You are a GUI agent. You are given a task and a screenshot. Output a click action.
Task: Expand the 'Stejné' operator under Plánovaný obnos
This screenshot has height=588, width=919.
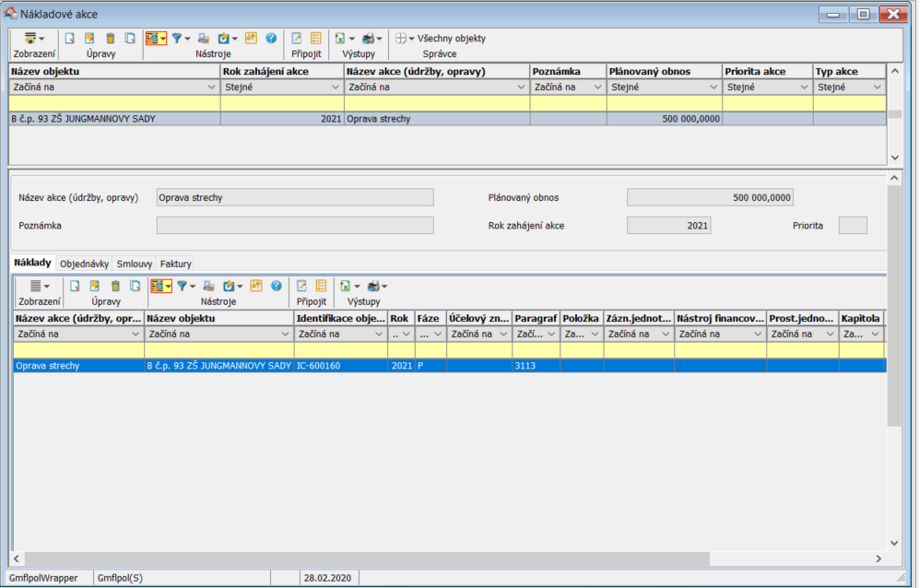click(x=713, y=88)
